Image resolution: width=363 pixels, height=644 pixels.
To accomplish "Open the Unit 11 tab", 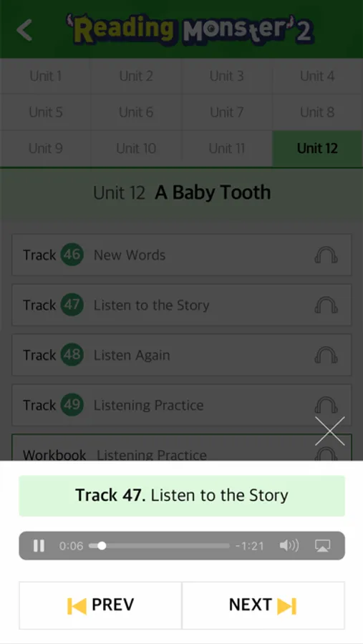I will 226,148.
